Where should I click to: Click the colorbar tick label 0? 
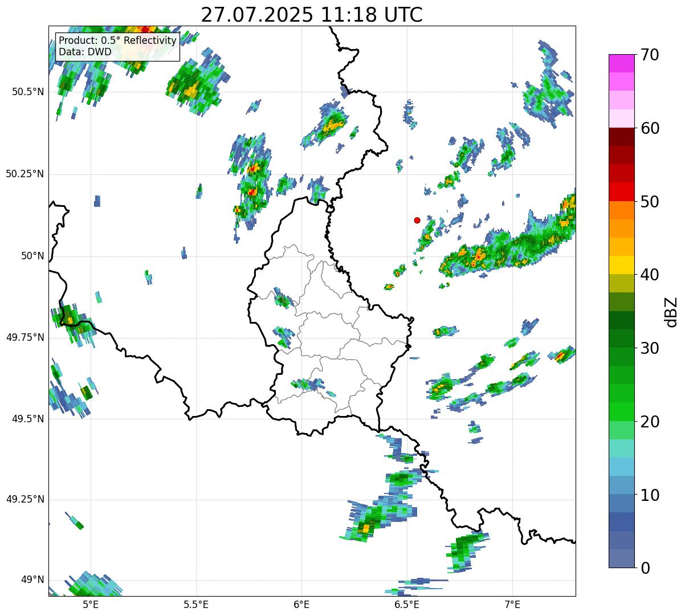[x=645, y=568]
